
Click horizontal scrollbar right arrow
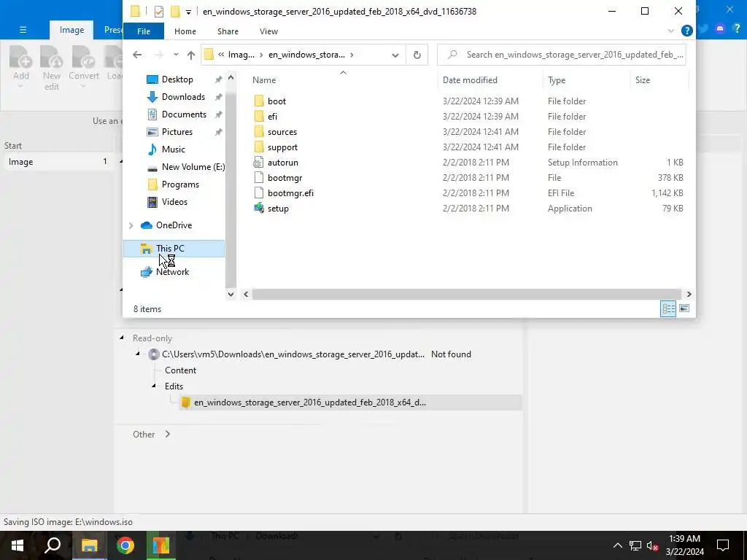(689, 295)
